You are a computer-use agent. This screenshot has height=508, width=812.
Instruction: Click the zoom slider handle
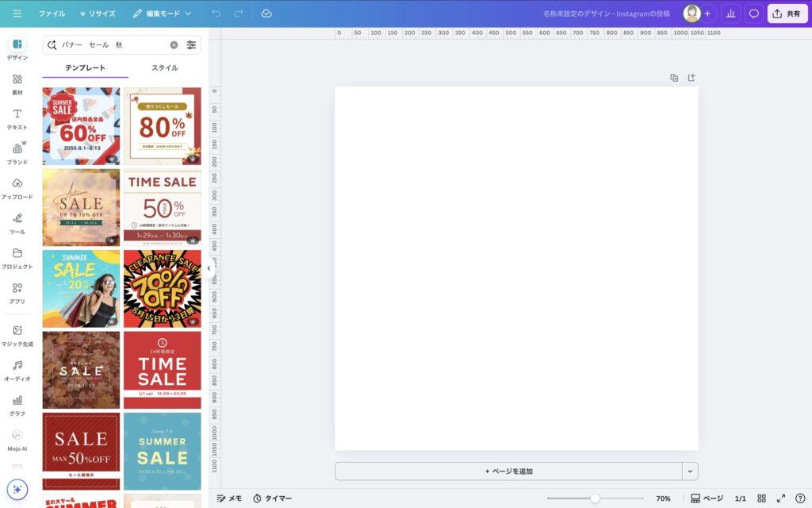point(595,498)
